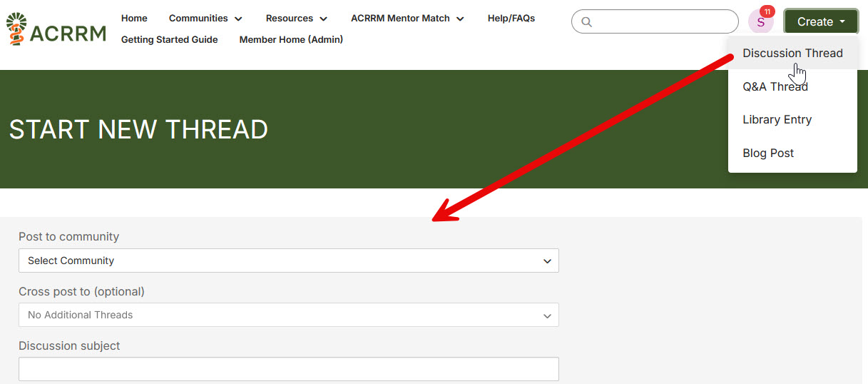Choose Q&A Thread from Create menu
This screenshot has height=384, width=868.
pos(792,86)
